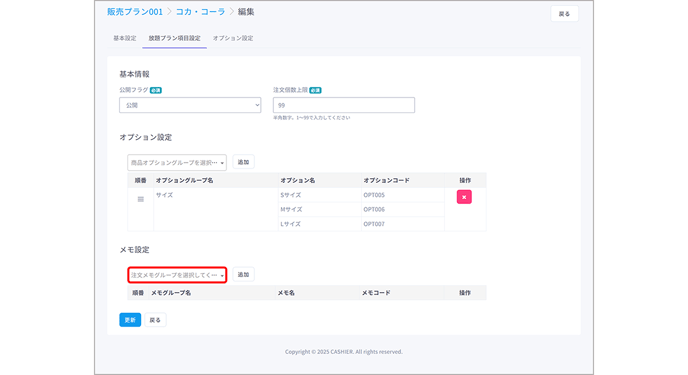
Task: Click the サイズ option group name cell
Action: tap(216, 210)
